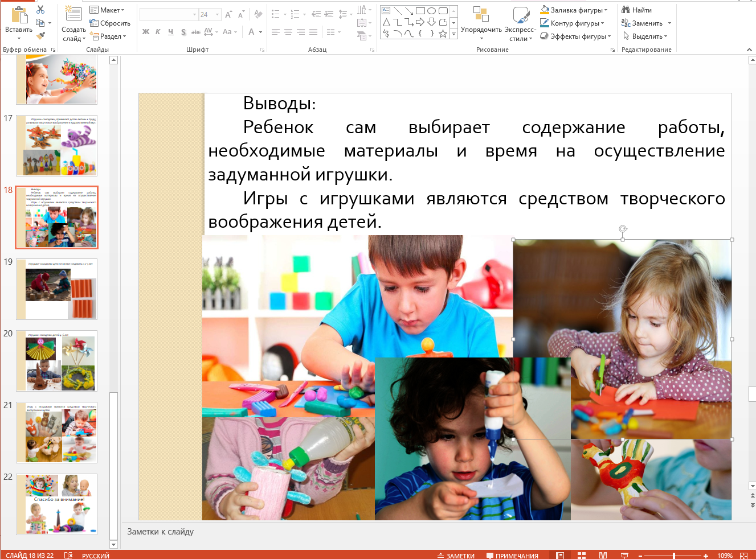
Task: Select the oval shape in shapes gallery
Action: [432, 11]
